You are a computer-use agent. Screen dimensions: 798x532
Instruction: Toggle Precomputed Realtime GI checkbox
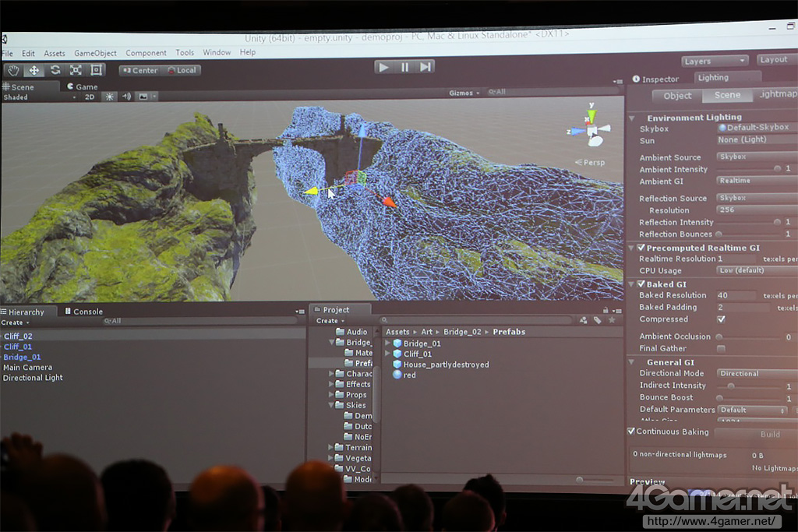(641, 248)
